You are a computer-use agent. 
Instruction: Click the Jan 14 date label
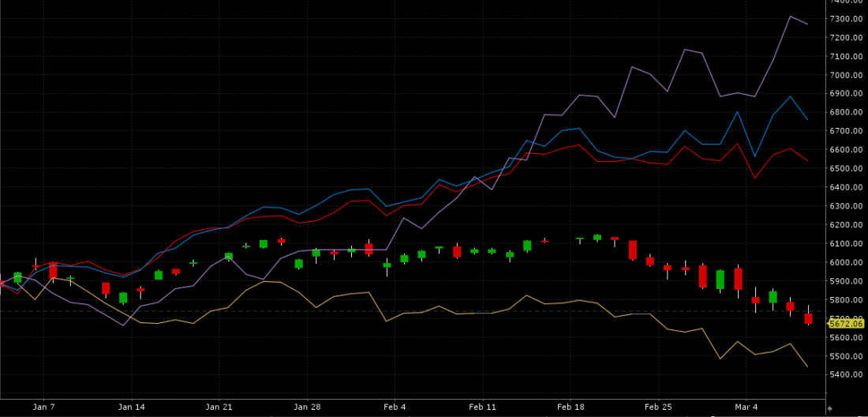(x=132, y=407)
